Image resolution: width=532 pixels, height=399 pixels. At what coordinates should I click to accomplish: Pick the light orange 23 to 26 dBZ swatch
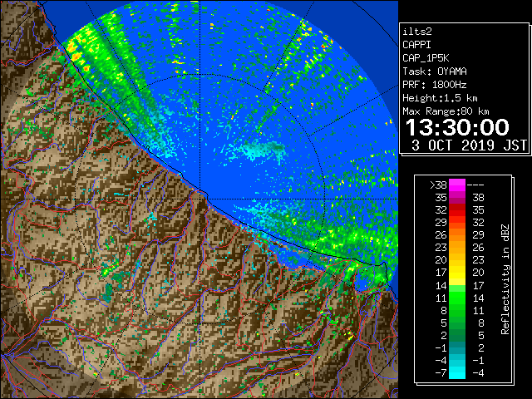point(457,248)
